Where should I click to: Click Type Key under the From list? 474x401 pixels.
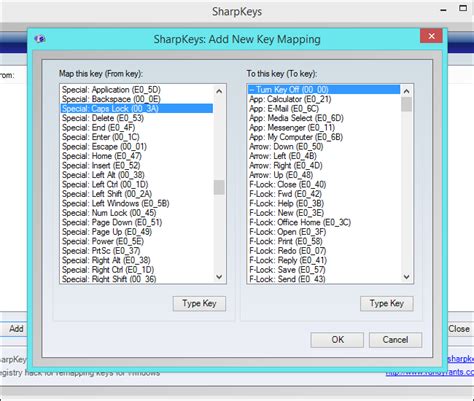(x=199, y=303)
